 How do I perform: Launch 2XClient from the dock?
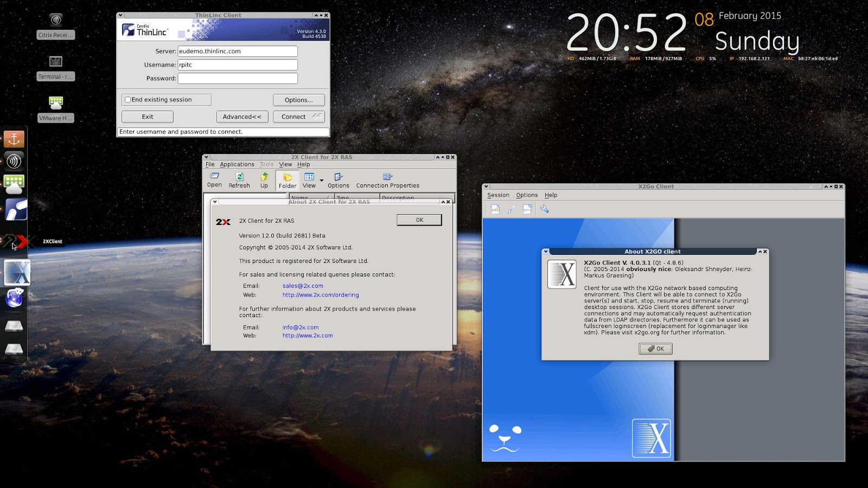pyautogui.click(x=18, y=241)
